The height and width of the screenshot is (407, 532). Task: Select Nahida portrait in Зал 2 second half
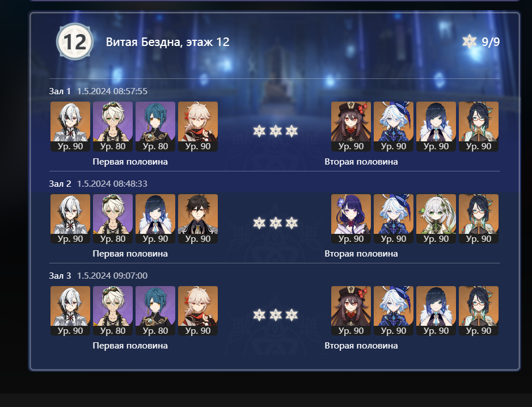436,219
